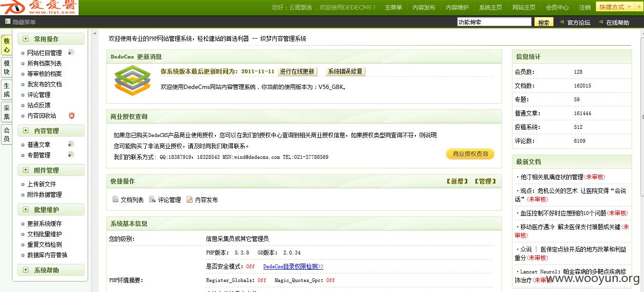Click the 进行在线更新 button
The height and width of the screenshot is (292, 644).
point(297,71)
